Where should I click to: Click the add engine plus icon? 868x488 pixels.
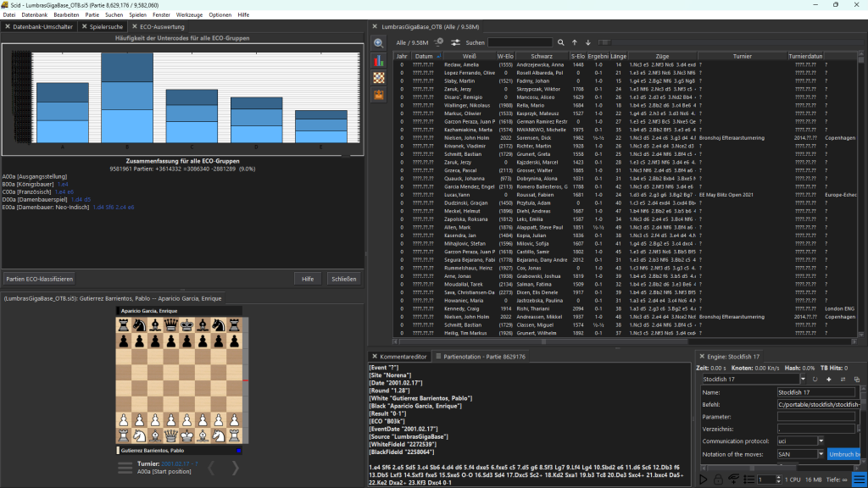pos(830,379)
